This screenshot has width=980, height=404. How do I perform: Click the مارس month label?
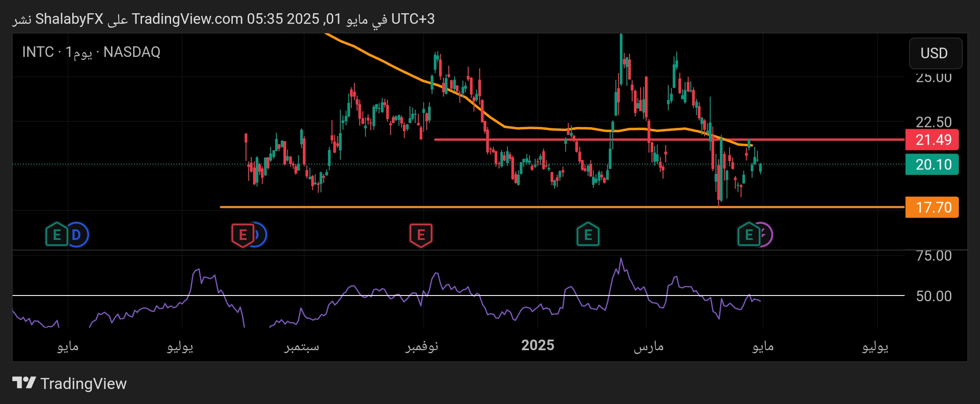648,346
